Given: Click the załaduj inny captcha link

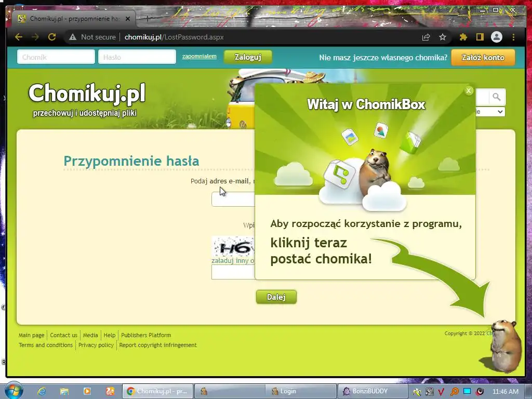Looking at the screenshot, I should point(233,261).
